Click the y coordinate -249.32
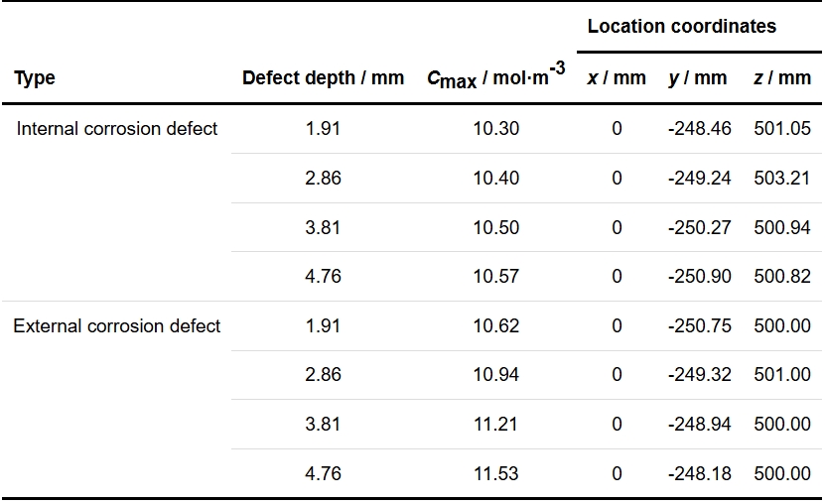This screenshot has width=825, height=504. [700, 375]
